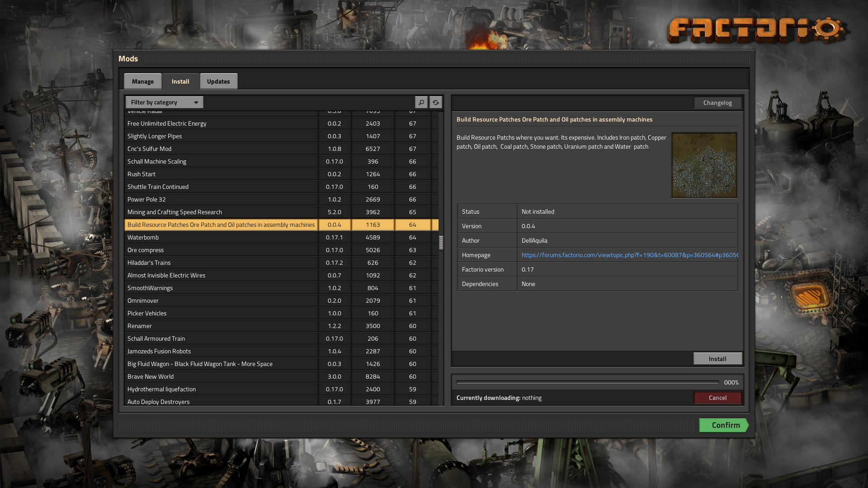Grab the mod list scrollbar handle
Viewport: 868px width, 488px height.
(x=441, y=243)
